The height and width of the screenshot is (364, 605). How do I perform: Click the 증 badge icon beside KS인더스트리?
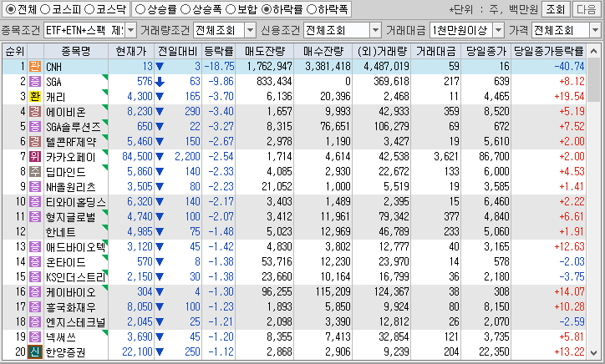click(35, 277)
